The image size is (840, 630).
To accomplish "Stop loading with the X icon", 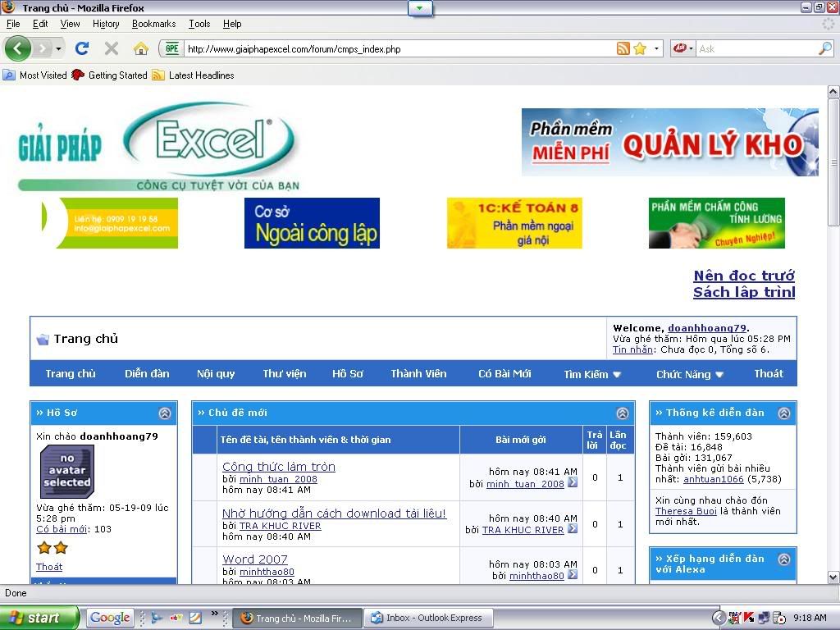I will point(112,48).
